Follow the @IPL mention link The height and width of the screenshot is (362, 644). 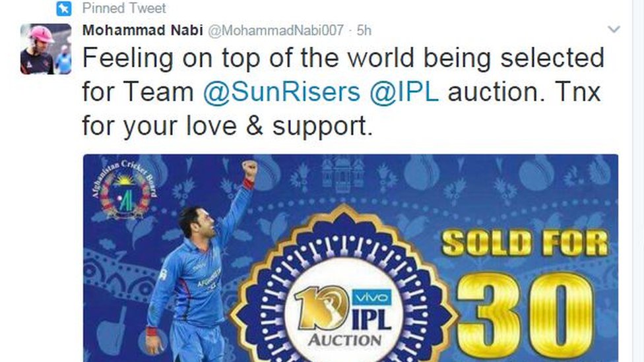click(404, 92)
